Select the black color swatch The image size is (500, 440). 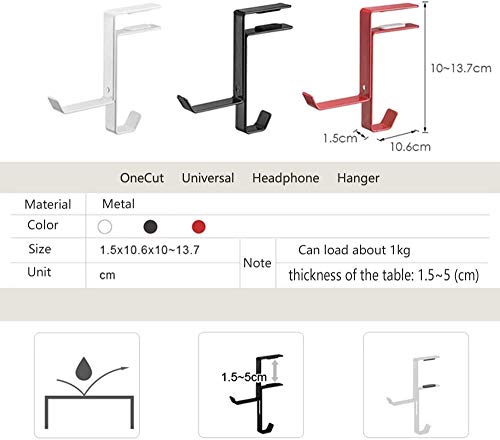150,227
